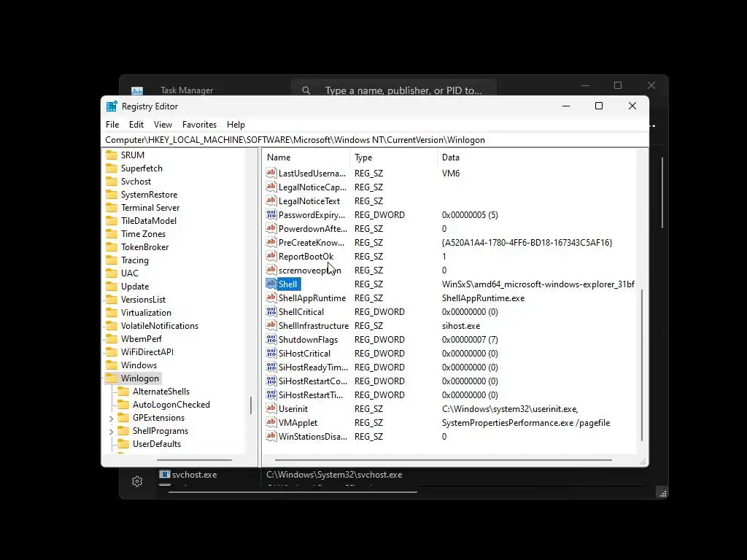Click the Task Manager search field
Viewport: 747px width, 560px height.
(x=394, y=90)
